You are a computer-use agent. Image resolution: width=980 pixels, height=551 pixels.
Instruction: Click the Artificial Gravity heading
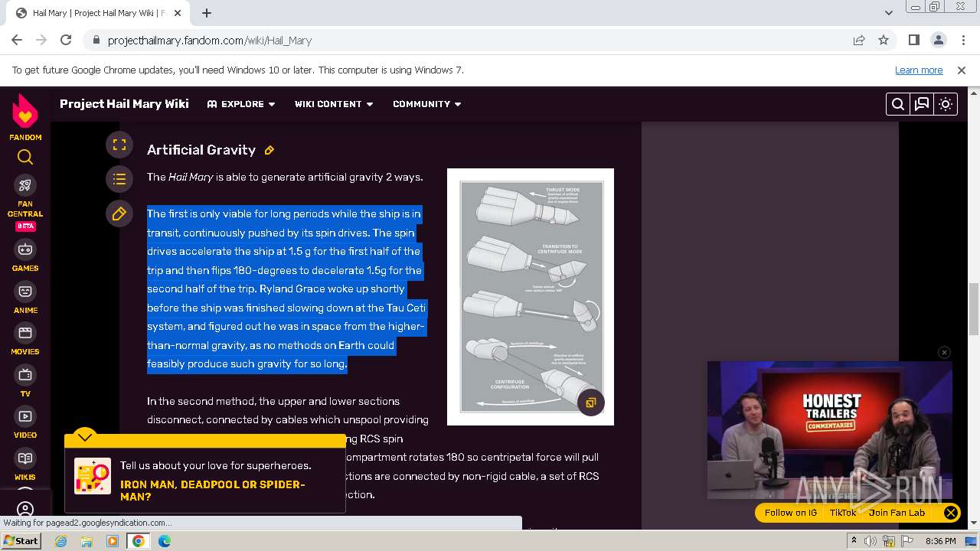(x=201, y=150)
